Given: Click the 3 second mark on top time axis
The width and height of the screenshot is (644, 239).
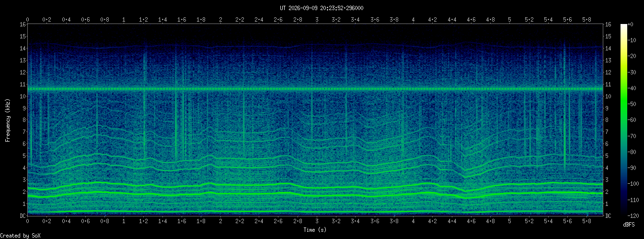Looking at the screenshot, I should 317,20.
